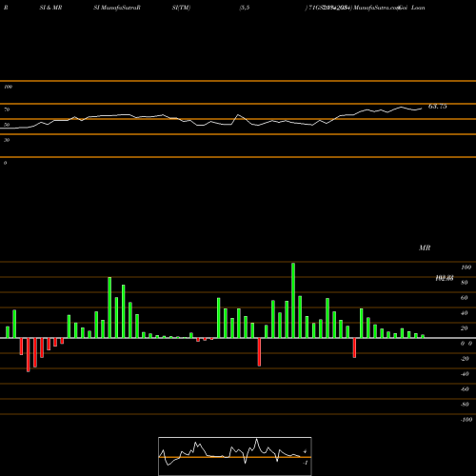476x476 pixels.
Task: Select the longest red bar near chart start
Action: pos(29,355)
